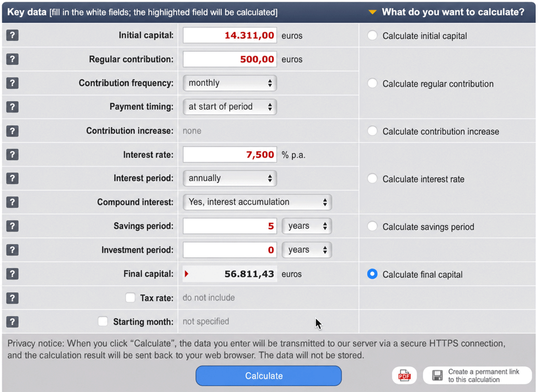Enable the Tax rate checkbox
This screenshot has height=392, width=539.
tap(130, 298)
